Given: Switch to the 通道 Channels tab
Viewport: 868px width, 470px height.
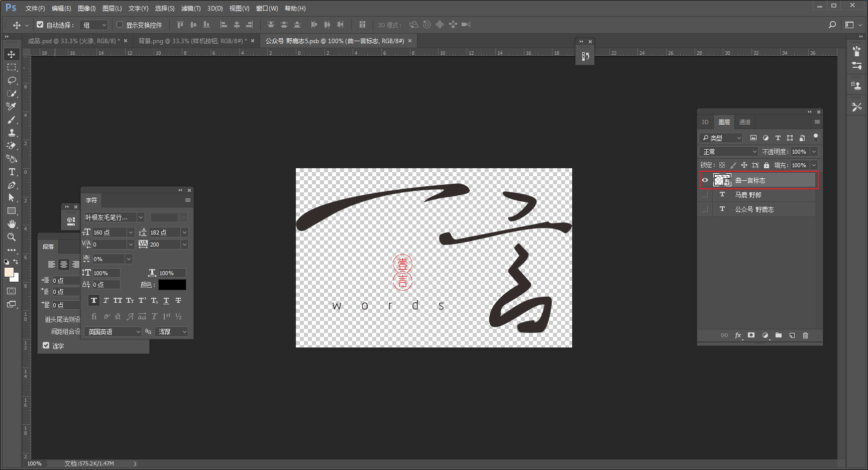Looking at the screenshot, I should pyautogui.click(x=745, y=122).
